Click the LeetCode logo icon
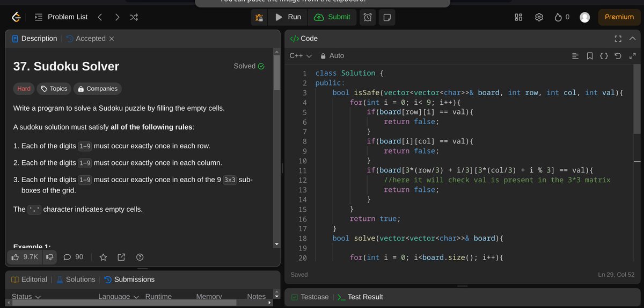 [x=17, y=17]
